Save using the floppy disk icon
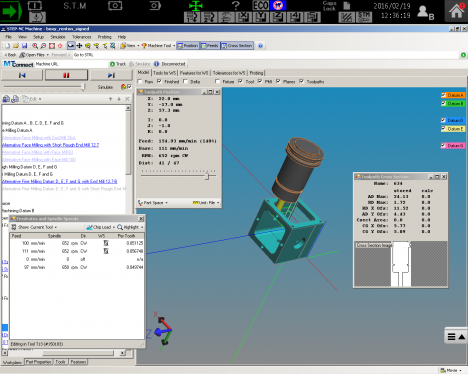The width and height of the screenshot is (468, 374). pyautogui.click(x=24, y=46)
